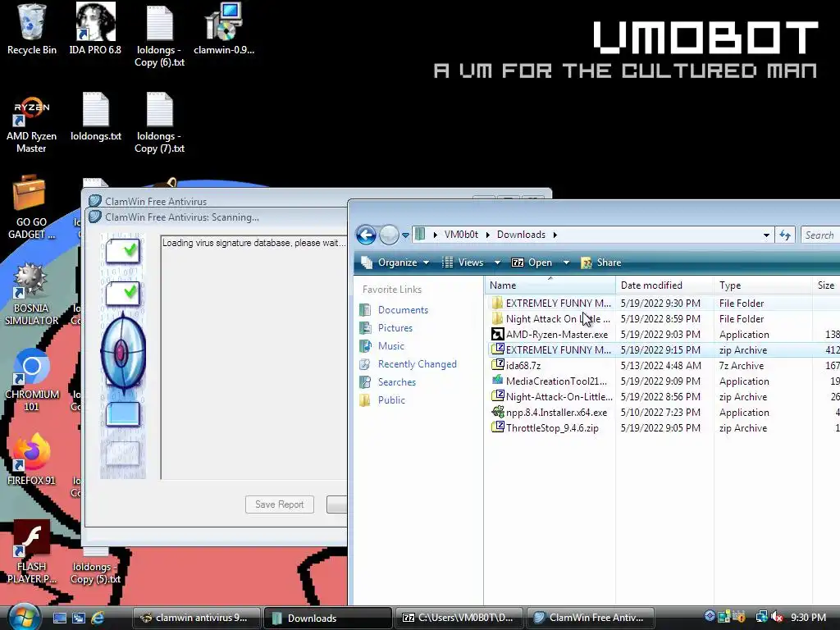Click the Windows Start orb
840x630 pixels.
tap(24, 617)
